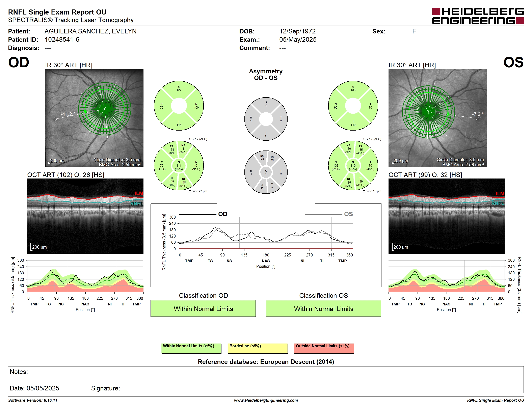Click OD BMO Area: 2.59 mm² label
This screenshot has height=411, width=532.
[120, 165]
